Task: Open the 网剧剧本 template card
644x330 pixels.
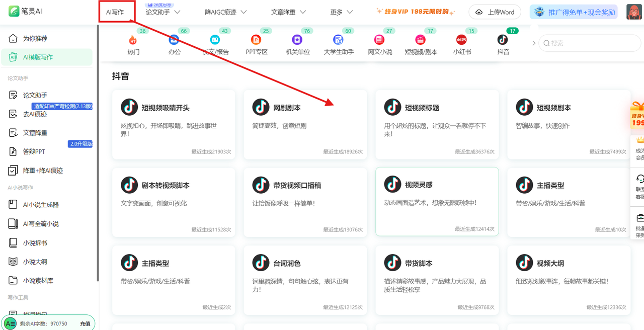Action: pos(305,124)
